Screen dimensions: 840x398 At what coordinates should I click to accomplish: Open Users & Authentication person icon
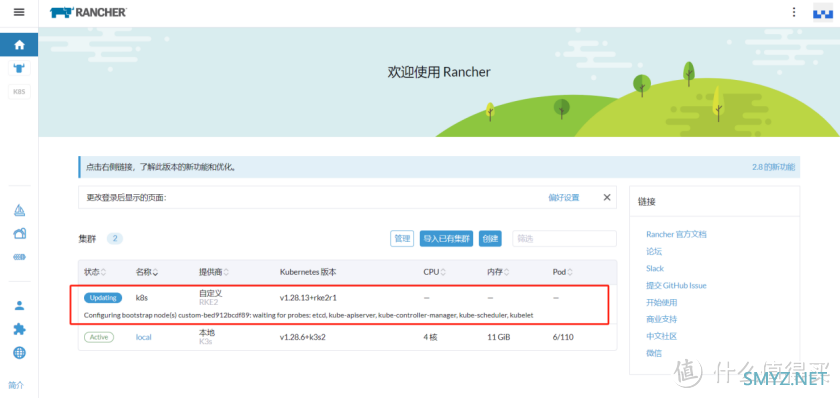point(19,306)
